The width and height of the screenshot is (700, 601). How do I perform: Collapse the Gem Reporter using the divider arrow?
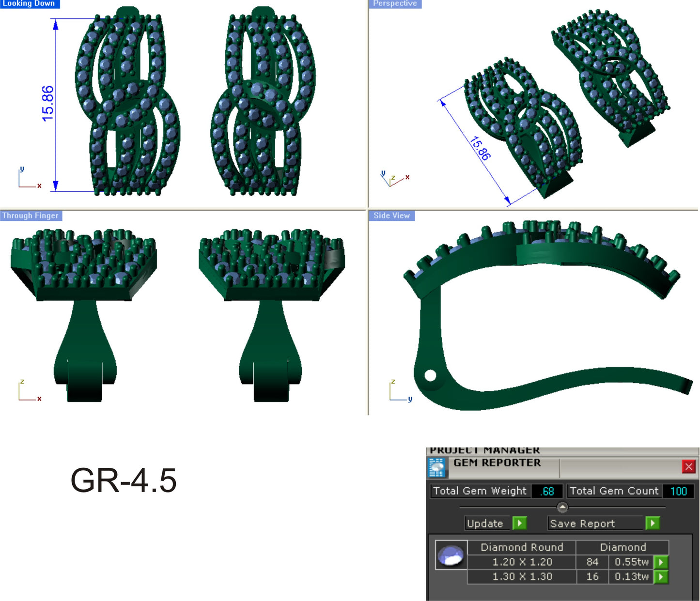pos(562,507)
